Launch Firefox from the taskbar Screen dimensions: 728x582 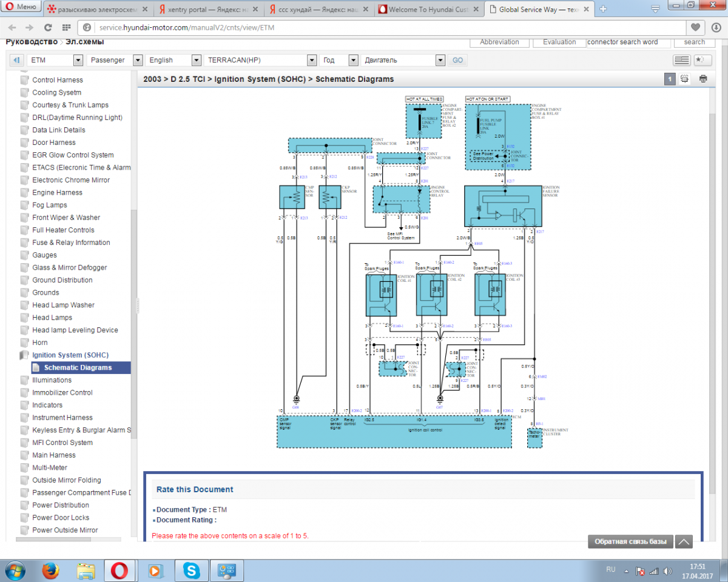coord(50,570)
